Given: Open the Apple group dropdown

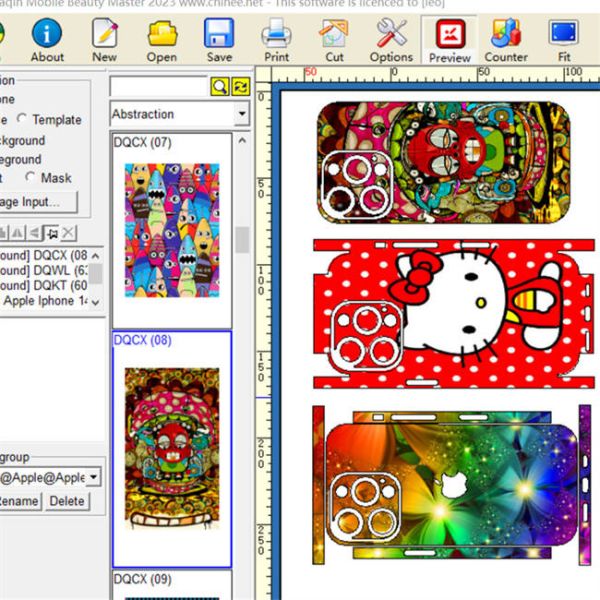Looking at the screenshot, I should pos(94,477).
